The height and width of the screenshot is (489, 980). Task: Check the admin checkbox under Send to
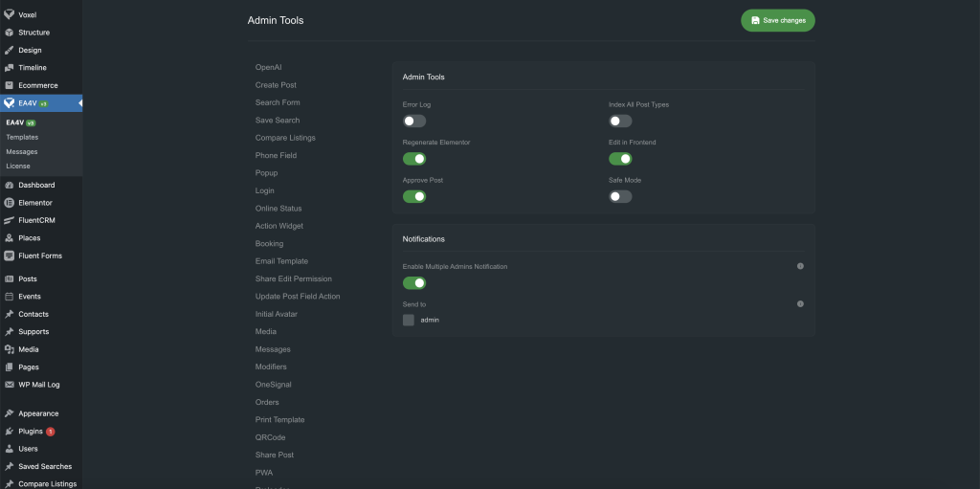click(409, 320)
